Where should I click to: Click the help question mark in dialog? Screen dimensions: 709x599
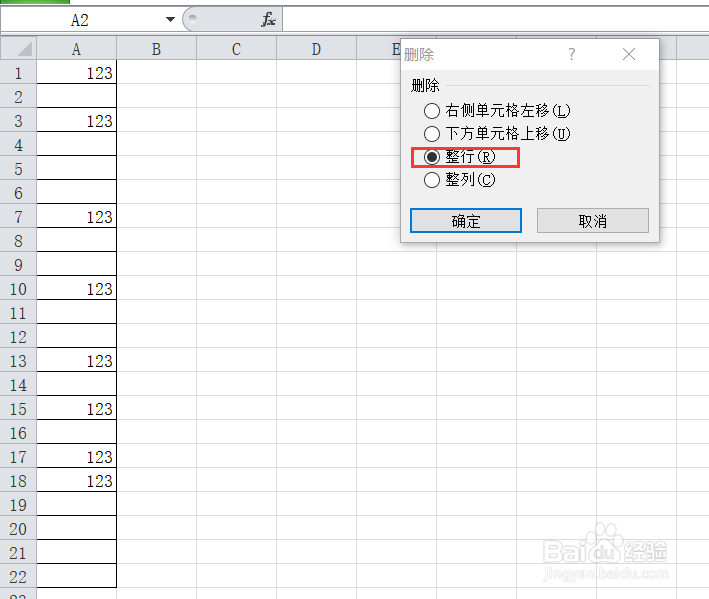[572, 54]
